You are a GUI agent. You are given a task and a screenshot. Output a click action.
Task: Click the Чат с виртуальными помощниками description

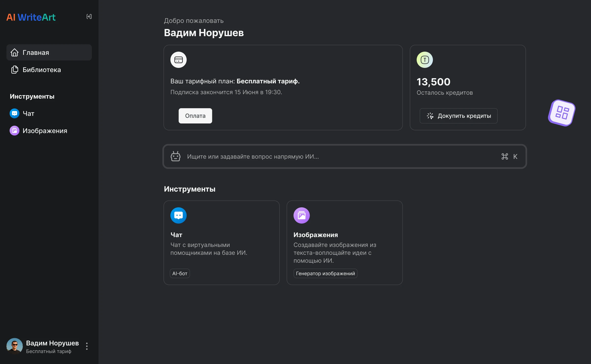(209, 249)
